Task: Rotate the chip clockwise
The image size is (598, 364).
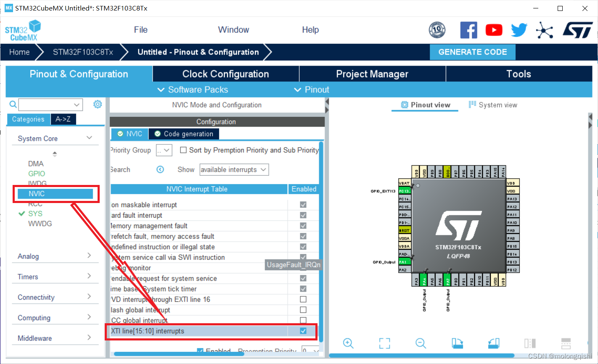Action: coord(458,343)
